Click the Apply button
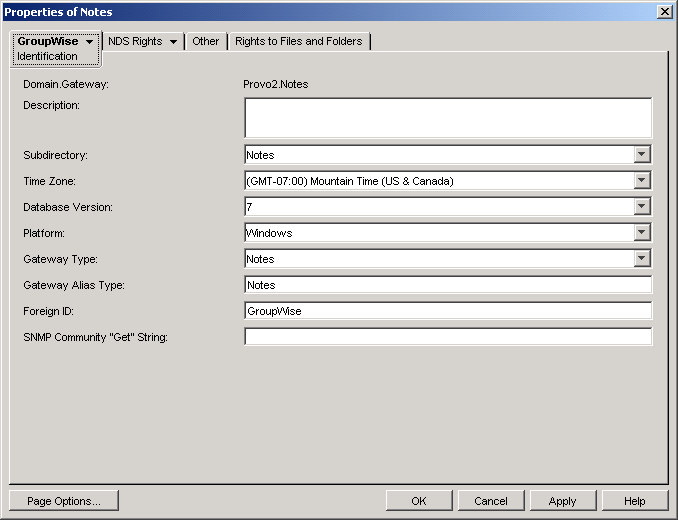 [563, 501]
